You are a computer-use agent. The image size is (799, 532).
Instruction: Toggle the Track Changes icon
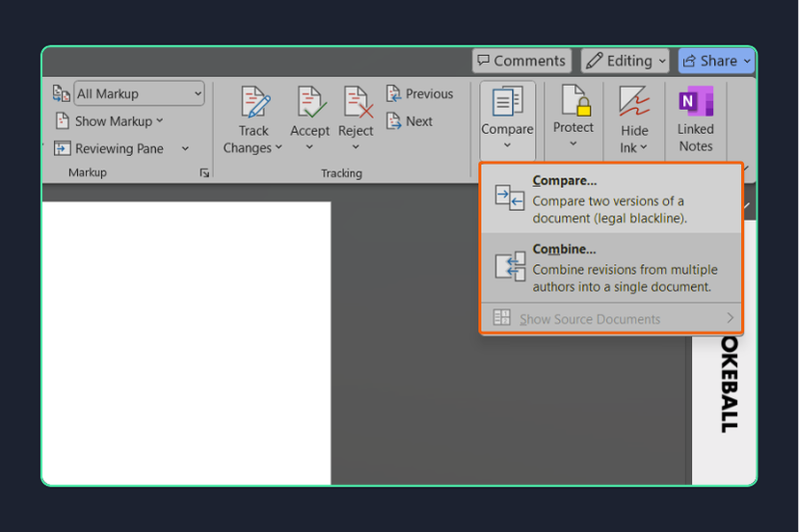pyautogui.click(x=254, y=103)
